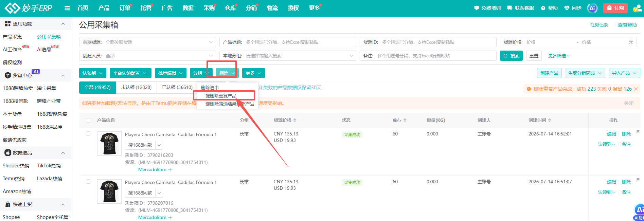Open first product T-shirt thumbnail
The height and width of the screenshot is (221, 644).
click(109, 144)
